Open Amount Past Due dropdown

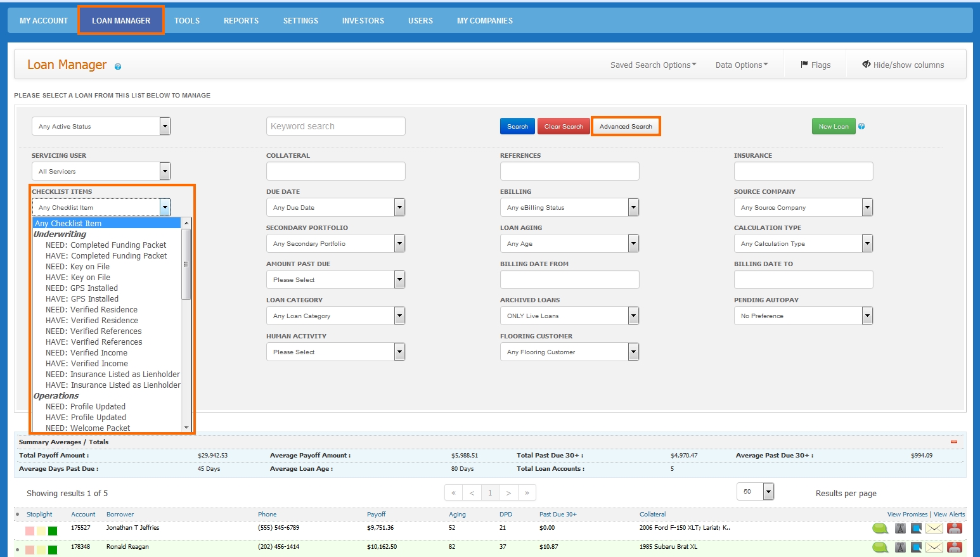335,279
